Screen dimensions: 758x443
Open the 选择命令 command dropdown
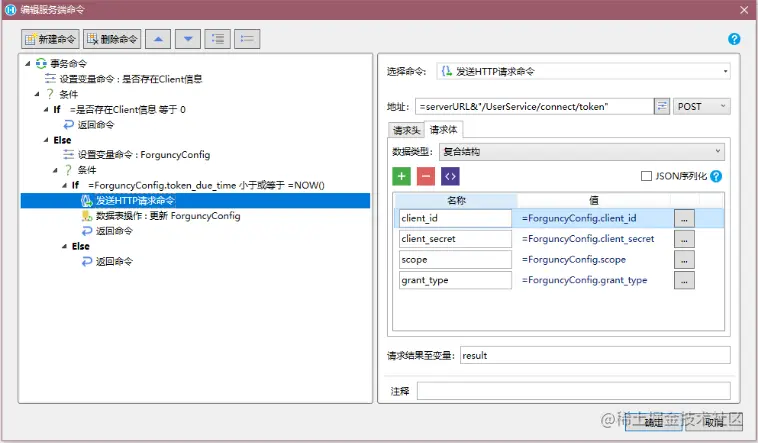583,72
